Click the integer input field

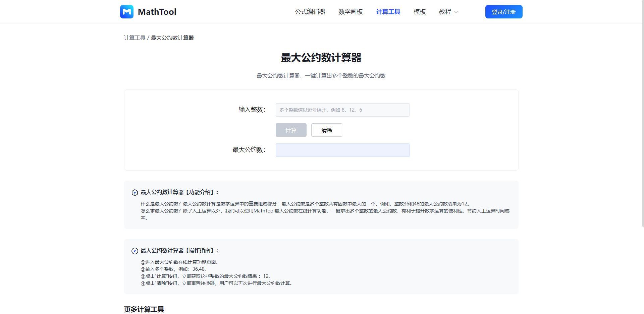[342, 110]
